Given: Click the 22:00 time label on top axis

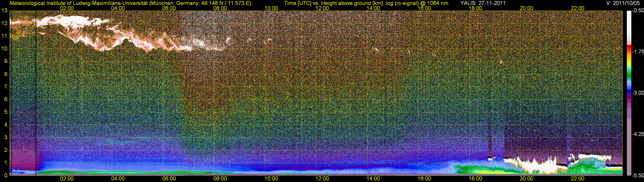Looking at the screenshot, I should pyautogui.click(x=577, y=8).
